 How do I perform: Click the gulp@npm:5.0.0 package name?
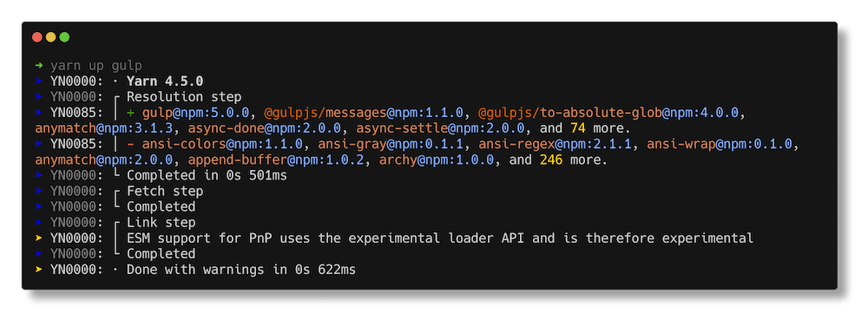click(x=195, y=113)
